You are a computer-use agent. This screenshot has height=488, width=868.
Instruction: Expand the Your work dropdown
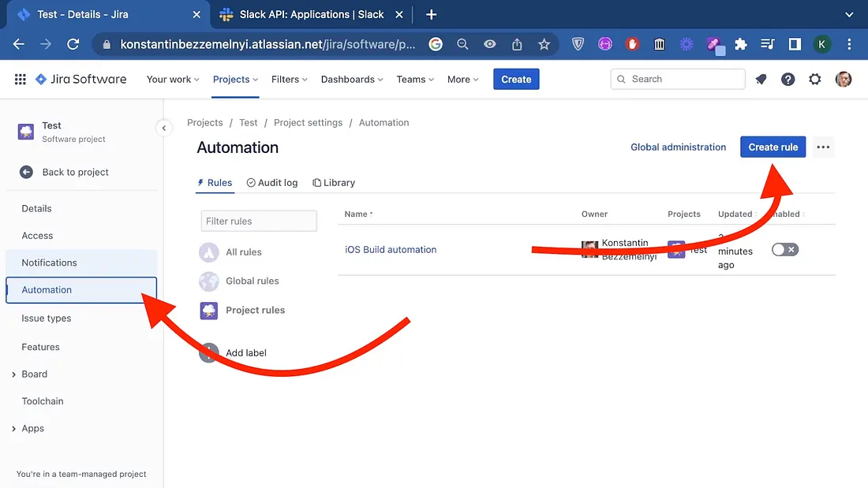coord(173,79)
